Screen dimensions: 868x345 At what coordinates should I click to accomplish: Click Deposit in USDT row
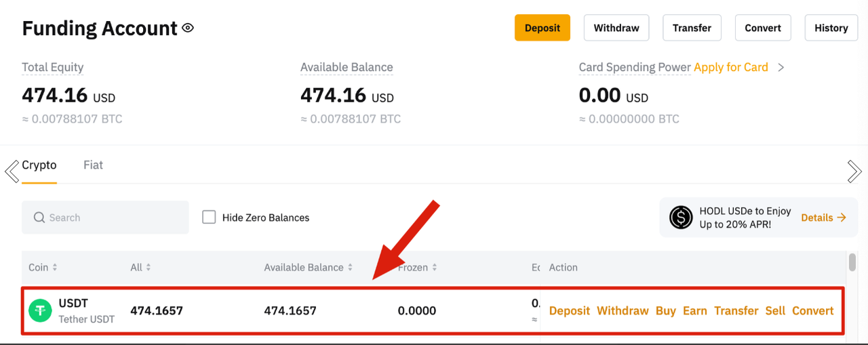pyautogui.click(x=570, y=310)
